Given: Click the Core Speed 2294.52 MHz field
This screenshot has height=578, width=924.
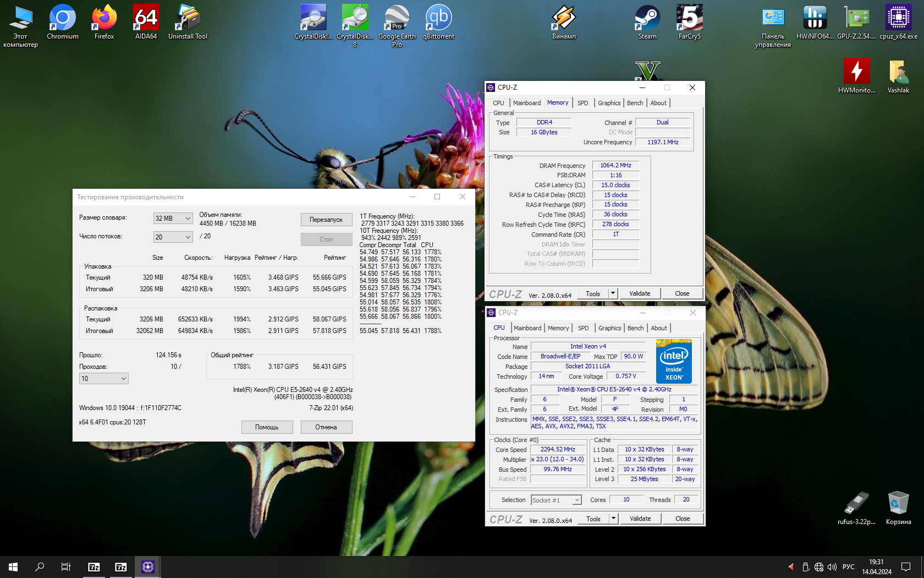Looking at the screenshot, I should point(557,449).
